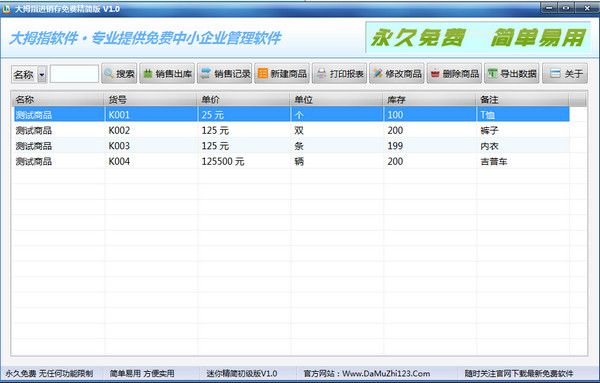Open the 关于 about dialog

[x=565, y=73]
